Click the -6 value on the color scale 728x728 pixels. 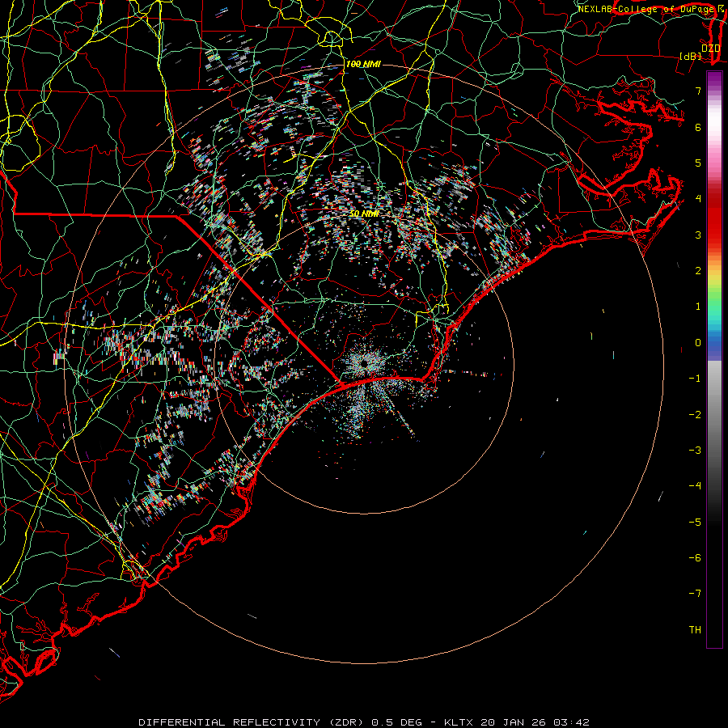pos(695,558)
